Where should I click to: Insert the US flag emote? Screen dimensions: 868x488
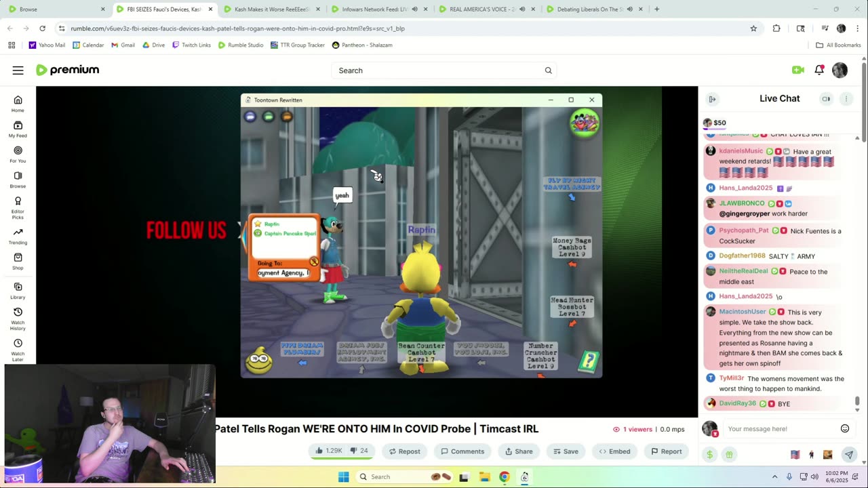click(795, 455)
